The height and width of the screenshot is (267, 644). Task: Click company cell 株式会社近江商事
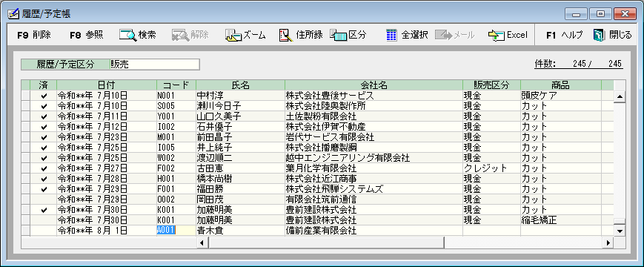[374, 179]
